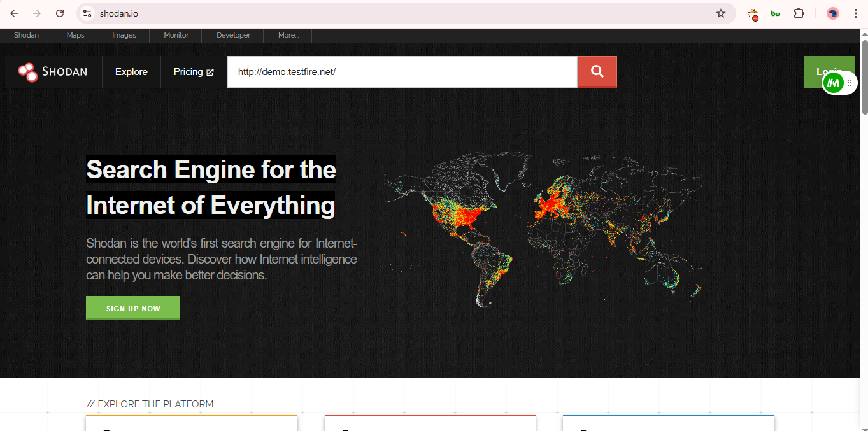The width and height of the screenshot is (868, 431).
Task: Open the Developer item in top strip
Action: (x=234, y=35)
